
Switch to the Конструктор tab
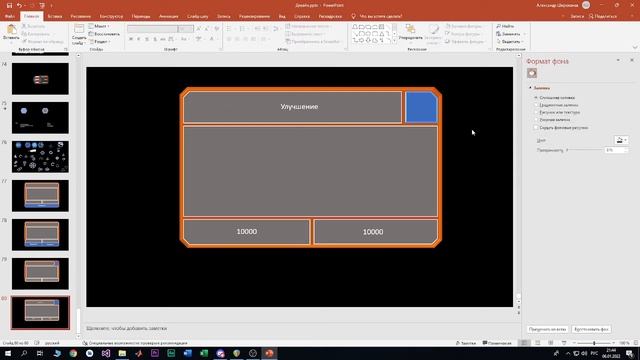point(111,16)
